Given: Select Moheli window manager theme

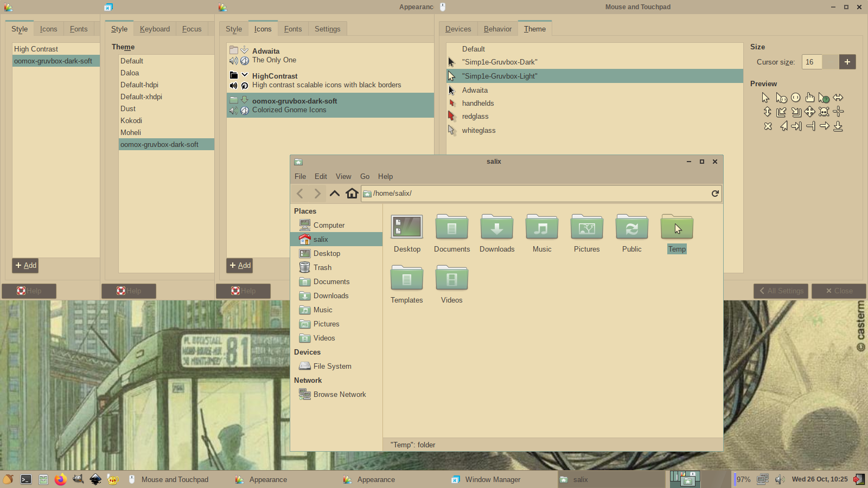Looking at the screenshot, I should tap(167, 132).
